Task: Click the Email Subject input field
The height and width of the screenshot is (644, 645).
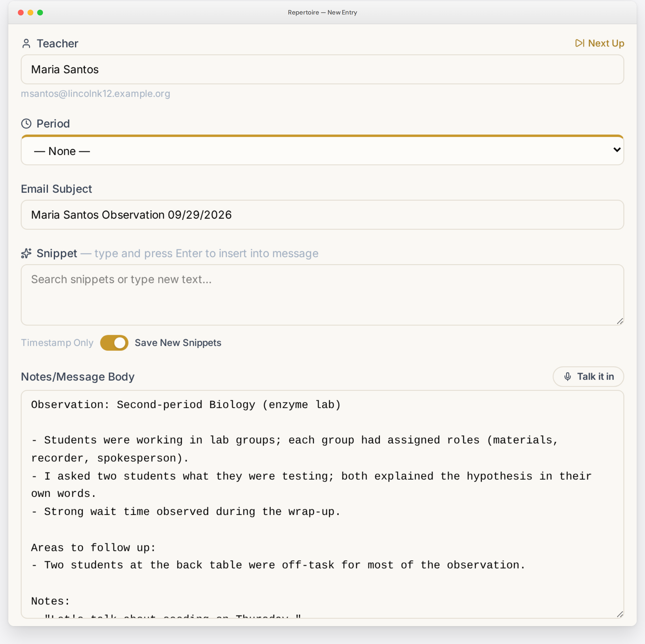Action: 322,215
